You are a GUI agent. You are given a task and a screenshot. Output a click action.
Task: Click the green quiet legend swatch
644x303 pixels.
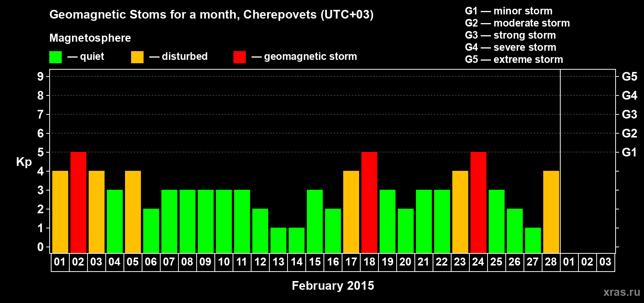(55, 57)
